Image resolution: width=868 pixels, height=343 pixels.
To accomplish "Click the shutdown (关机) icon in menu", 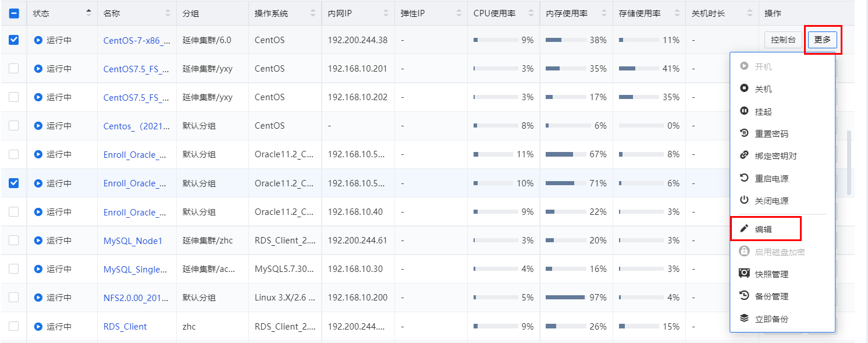I will tap(744, 89).
